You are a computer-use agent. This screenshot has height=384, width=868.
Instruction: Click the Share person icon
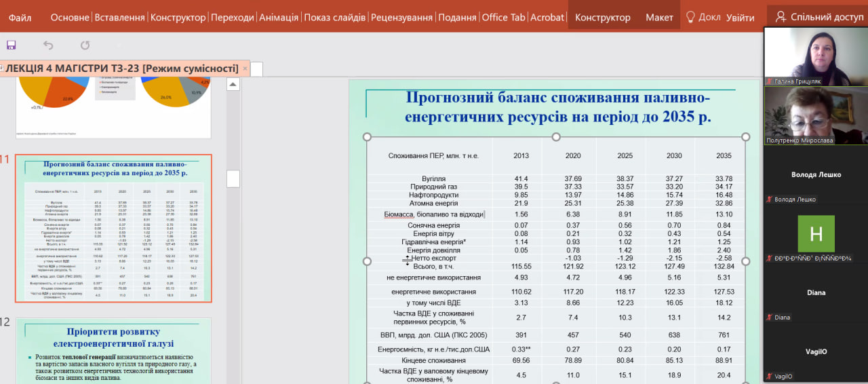(781, 17)
